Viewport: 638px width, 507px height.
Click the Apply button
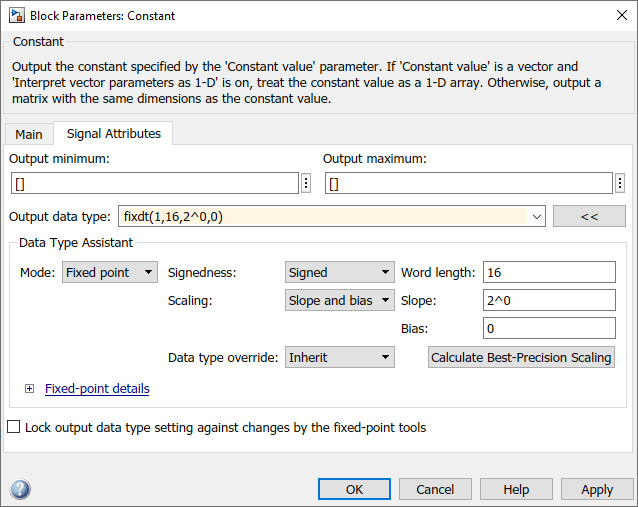point(597,489)
